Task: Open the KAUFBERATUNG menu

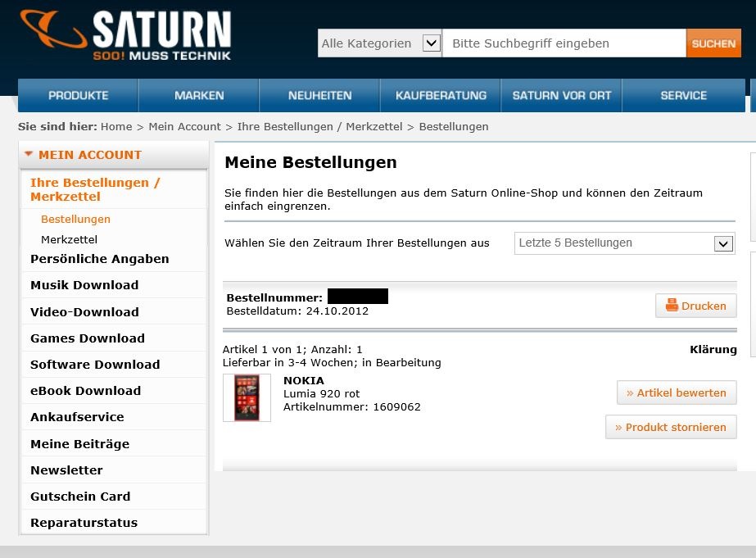Action: (441, 96)
